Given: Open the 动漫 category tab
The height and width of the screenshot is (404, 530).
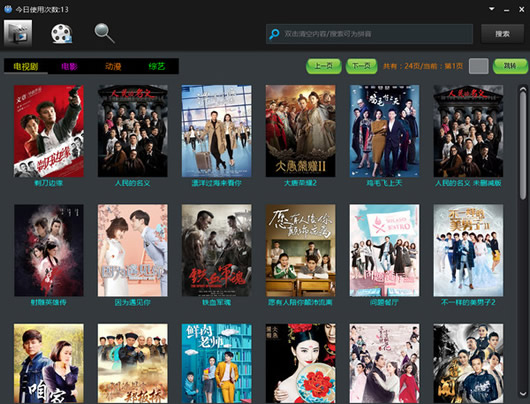Looking at the screenshot, I should [x=113, y=66].
